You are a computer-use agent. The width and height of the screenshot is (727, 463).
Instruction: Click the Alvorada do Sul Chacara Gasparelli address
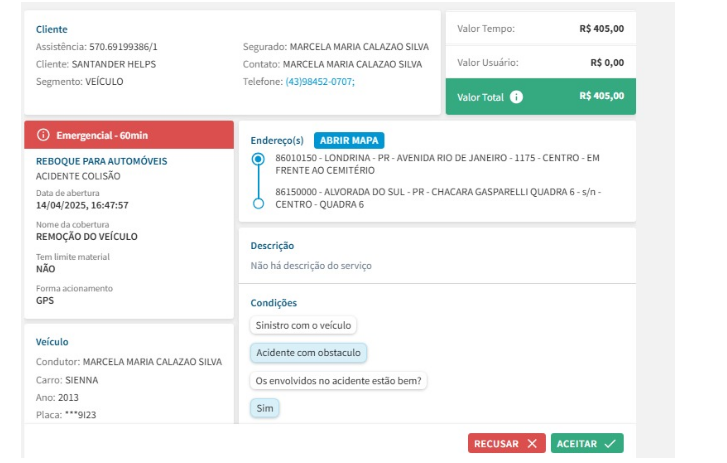(x=438, y=198)
